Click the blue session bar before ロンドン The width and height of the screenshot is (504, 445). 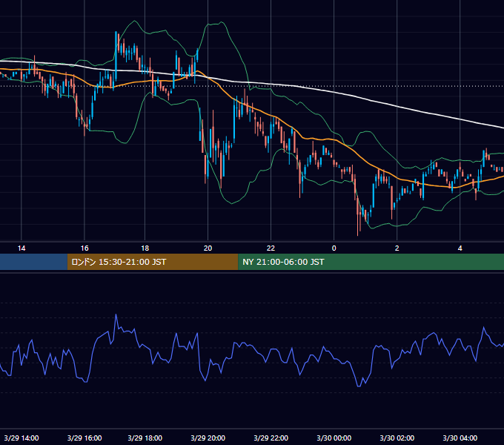click(x=34, y=262)
